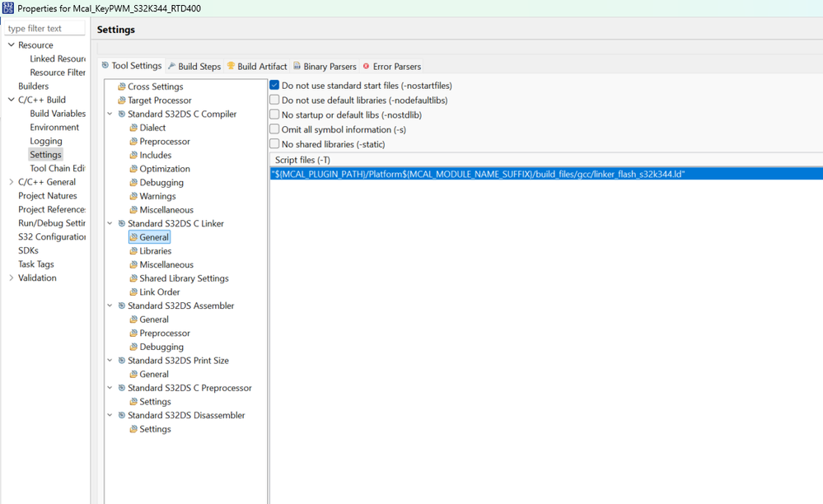Enable No shared libraries (-static)
Viewport: 823px width, 504px height.
click(x=274, y=143)
